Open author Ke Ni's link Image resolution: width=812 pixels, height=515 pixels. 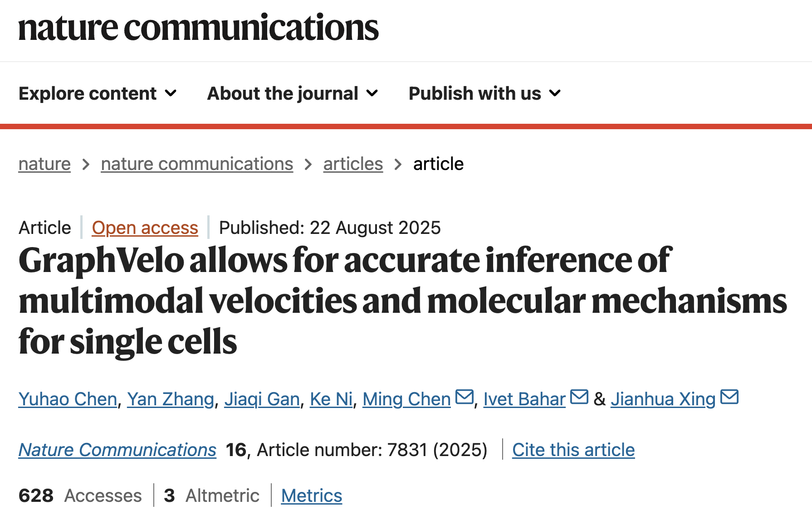pos(331,399)
